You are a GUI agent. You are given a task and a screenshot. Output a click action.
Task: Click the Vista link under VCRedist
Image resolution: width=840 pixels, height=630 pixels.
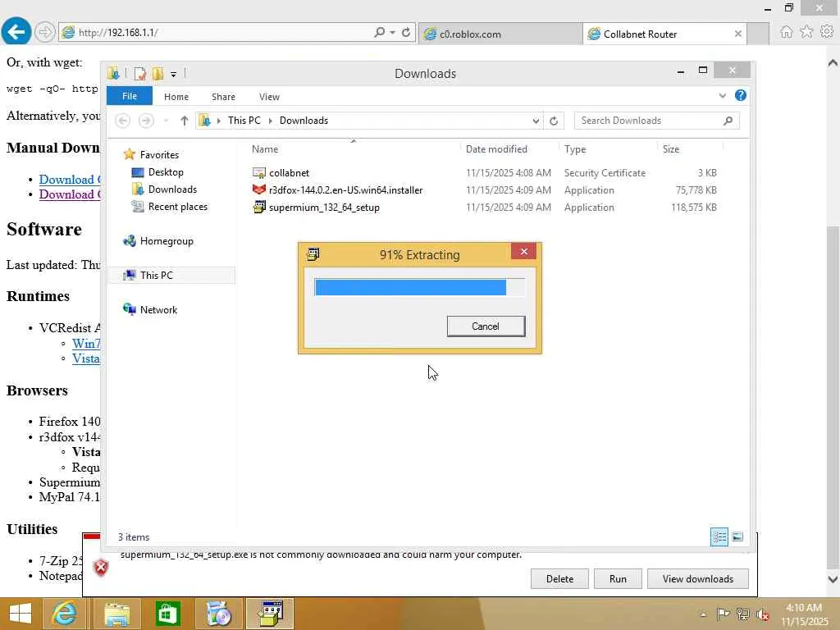click(86, 358)
